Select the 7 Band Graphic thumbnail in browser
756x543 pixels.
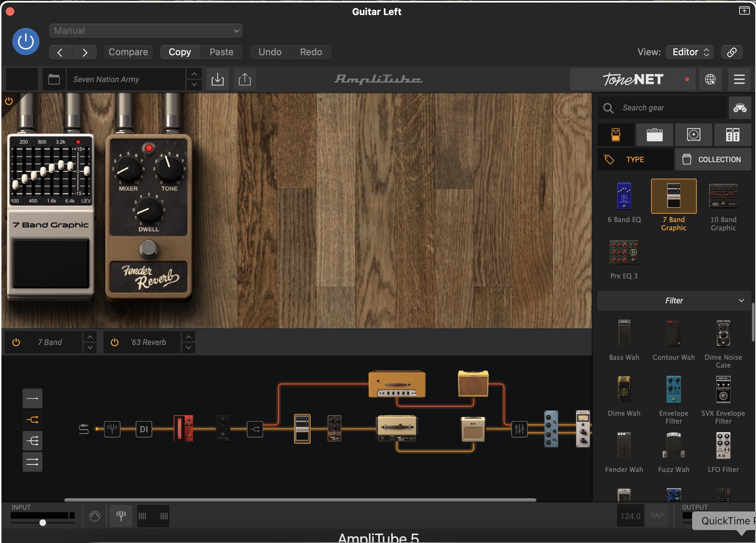674,196
